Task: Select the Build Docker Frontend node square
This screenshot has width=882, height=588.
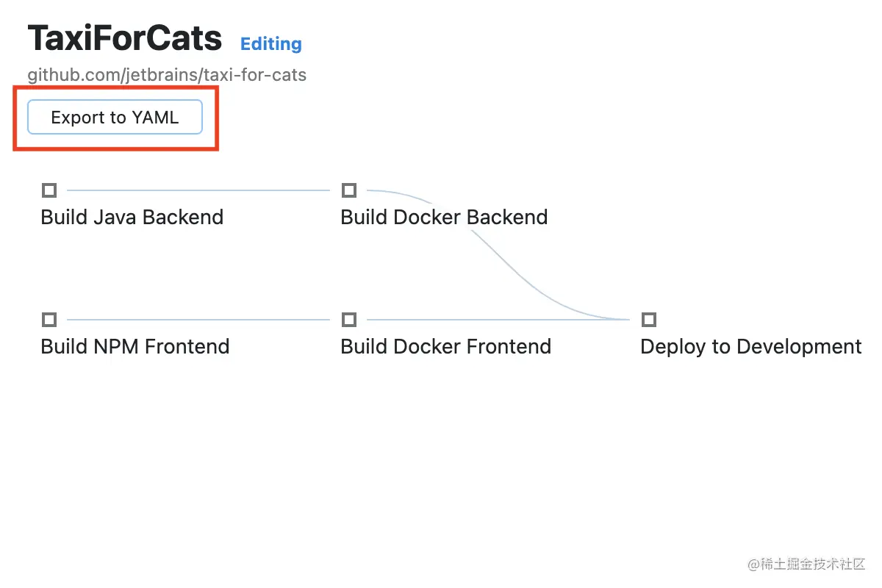Action: (x=349, y=320)
